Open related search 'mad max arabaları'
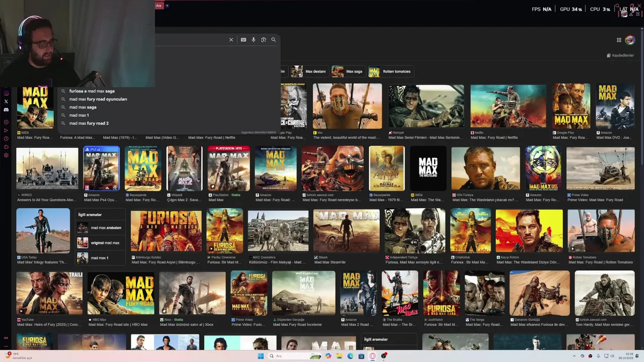Screen dimensions: 644x362 (x=100, y=228)
